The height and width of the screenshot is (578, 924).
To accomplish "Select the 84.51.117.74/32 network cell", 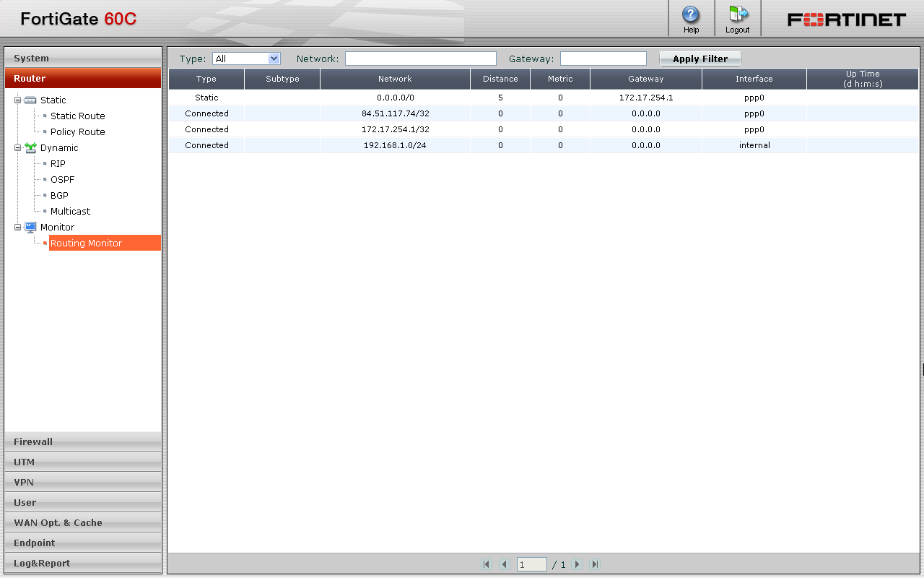I will (395, 113).
